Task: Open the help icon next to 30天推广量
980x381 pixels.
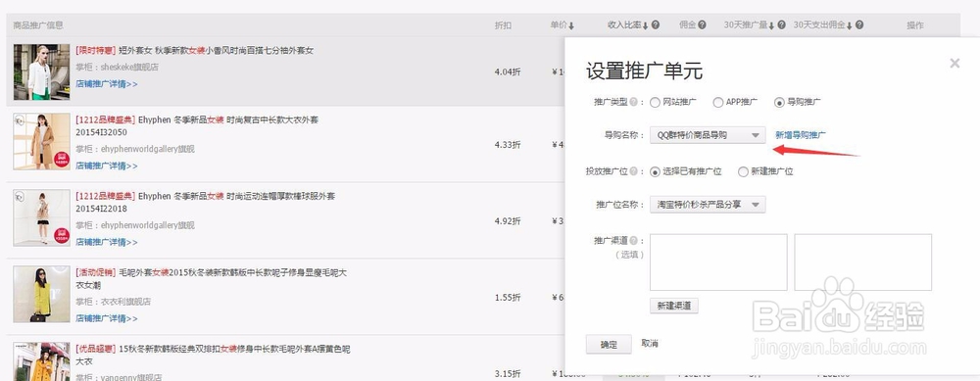Action: pyautogui.click(x=781, y=25)
